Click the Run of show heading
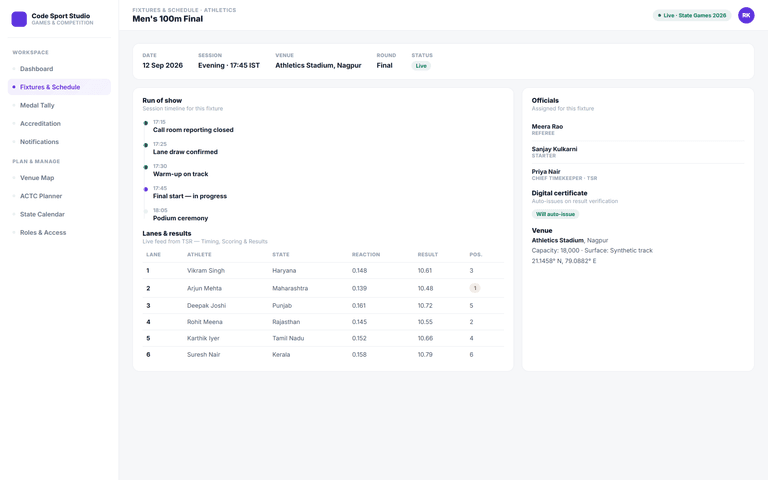 point(162,100)
